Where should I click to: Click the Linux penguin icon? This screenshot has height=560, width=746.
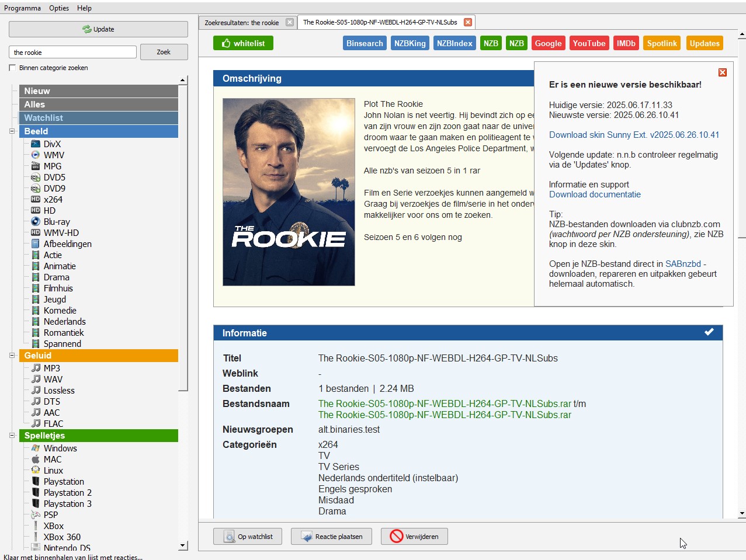pos(36,470)
